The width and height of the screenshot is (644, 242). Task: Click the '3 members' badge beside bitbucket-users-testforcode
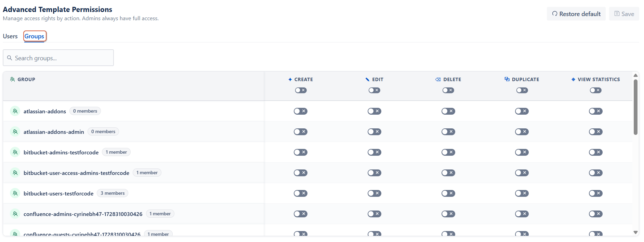(113, 193)
